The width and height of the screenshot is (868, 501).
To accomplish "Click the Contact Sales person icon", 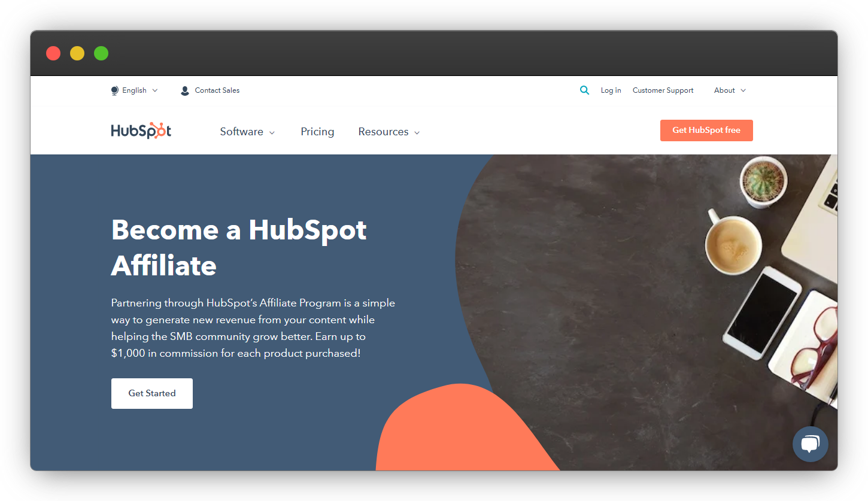I will pos(185,90).
